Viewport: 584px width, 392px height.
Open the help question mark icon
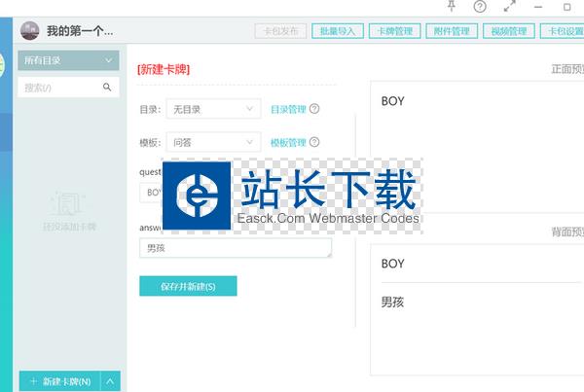click(x=480, y=6)
